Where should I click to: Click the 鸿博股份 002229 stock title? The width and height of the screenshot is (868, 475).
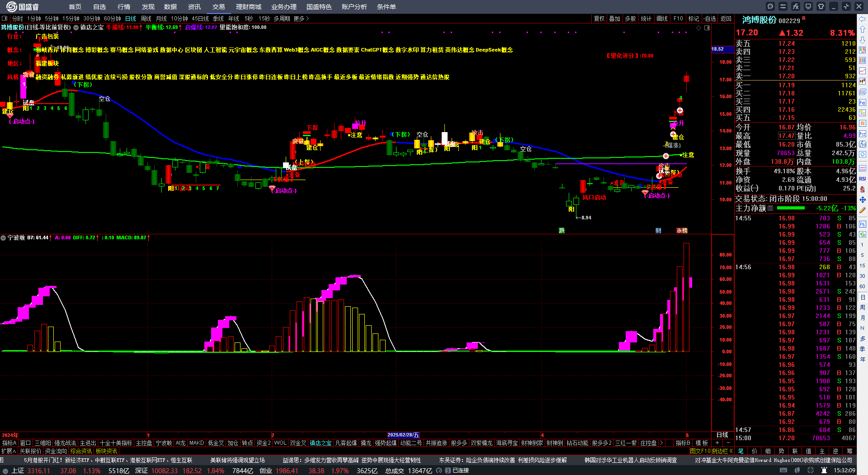771,20
